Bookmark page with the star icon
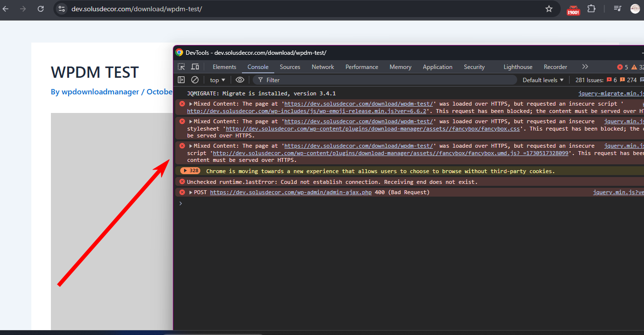The width and height of the screenshot is (644, 335). 549,9
